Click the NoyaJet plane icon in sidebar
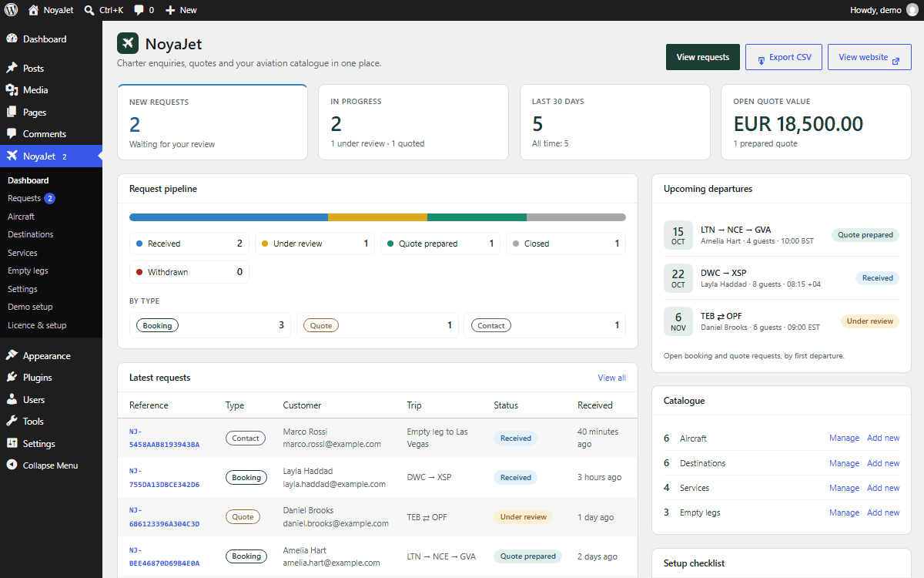This screenshot has height=578, width=924. click(x=12, y=156)
